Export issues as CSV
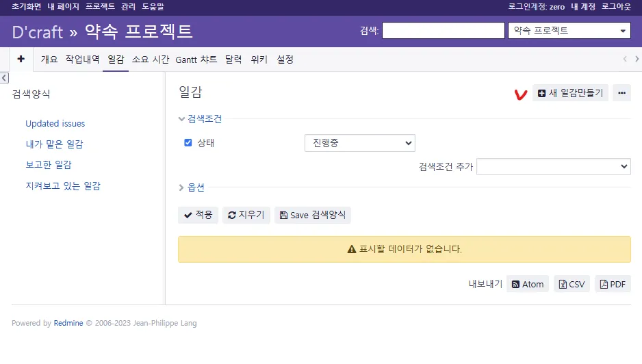 [x=572, y=284]
